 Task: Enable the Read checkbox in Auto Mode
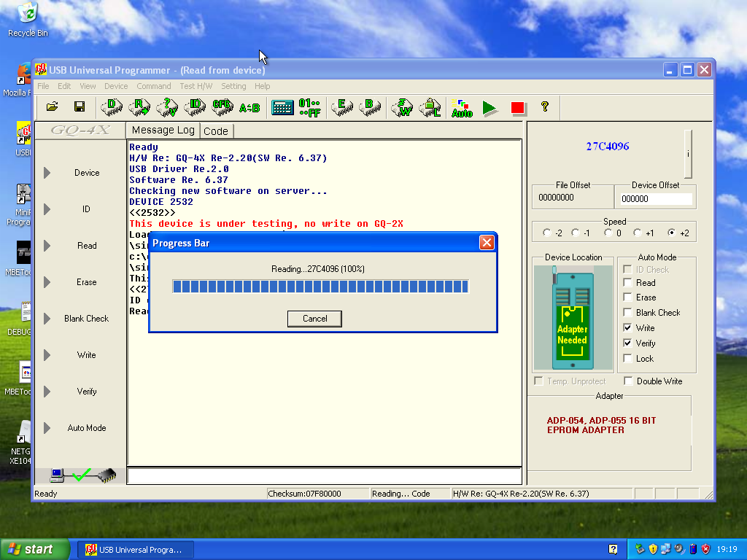(x=627, y=283)
